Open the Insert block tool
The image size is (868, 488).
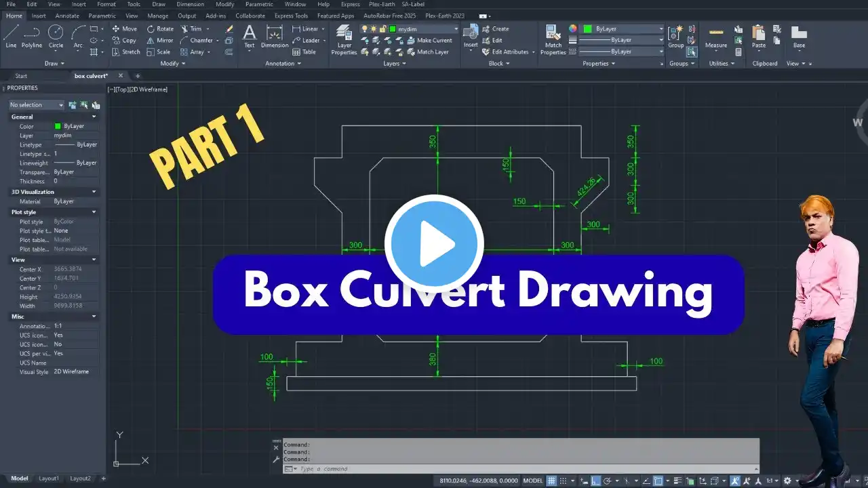471,37
